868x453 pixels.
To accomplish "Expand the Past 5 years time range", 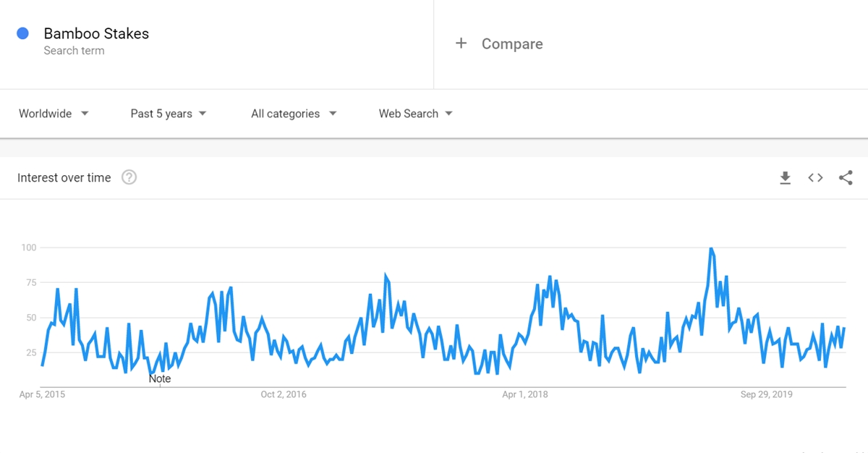I will 168,114.
